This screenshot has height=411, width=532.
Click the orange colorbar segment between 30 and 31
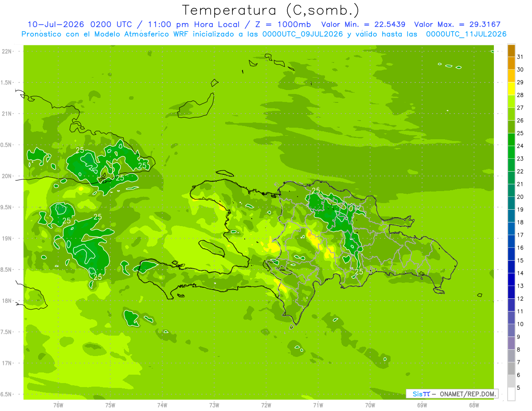click(511, 63)
